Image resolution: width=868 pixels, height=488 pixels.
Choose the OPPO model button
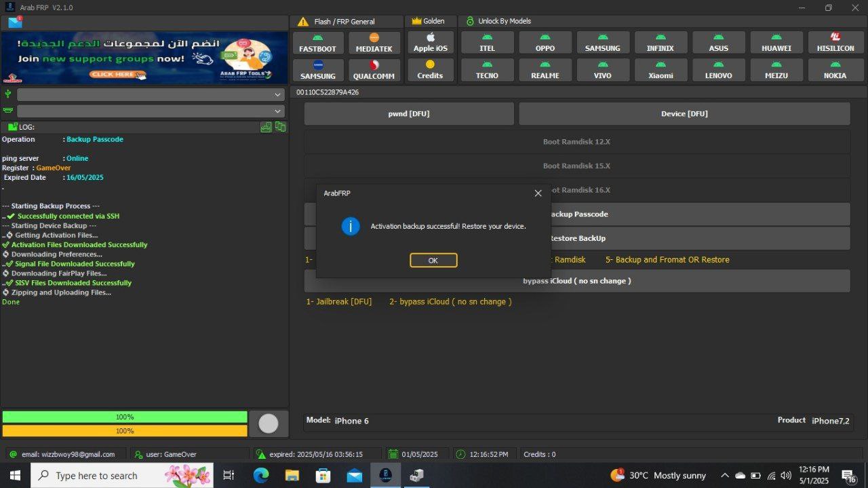[x=545, y=43]
